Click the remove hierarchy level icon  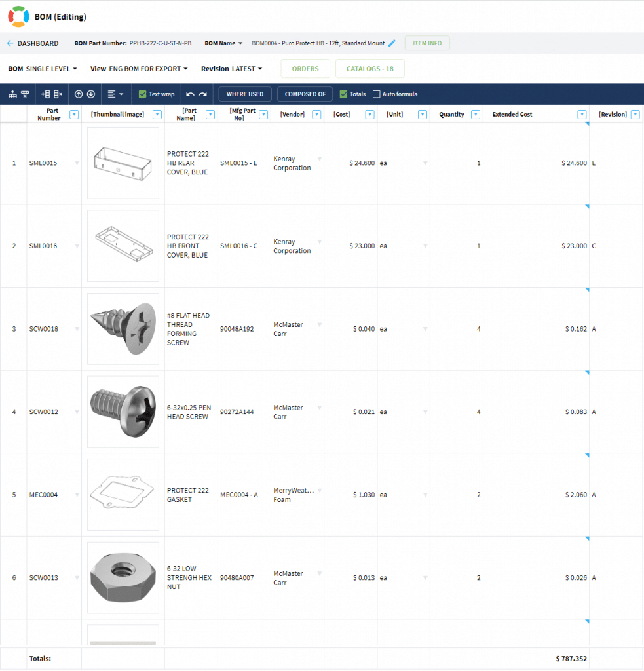(26, 94)
